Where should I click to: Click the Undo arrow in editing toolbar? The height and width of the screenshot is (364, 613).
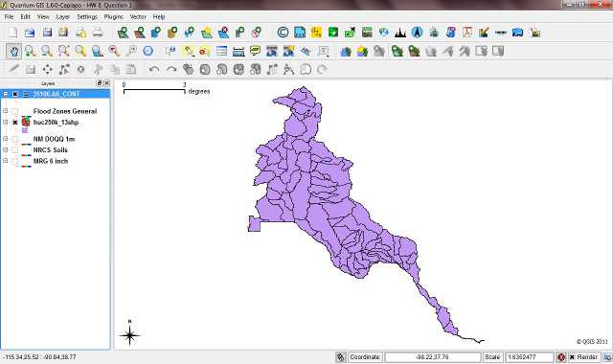pyautogui.click(x=154, y=70)
